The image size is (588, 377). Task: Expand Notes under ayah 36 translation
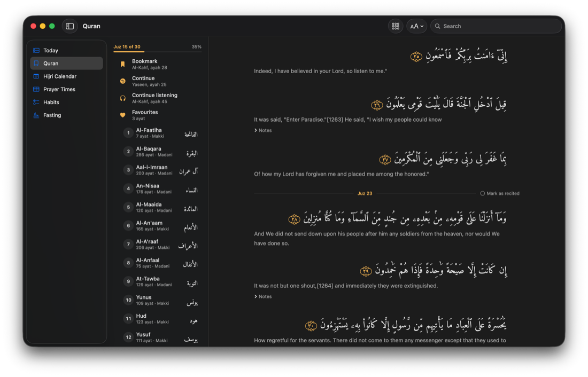(x=263, y=130)
